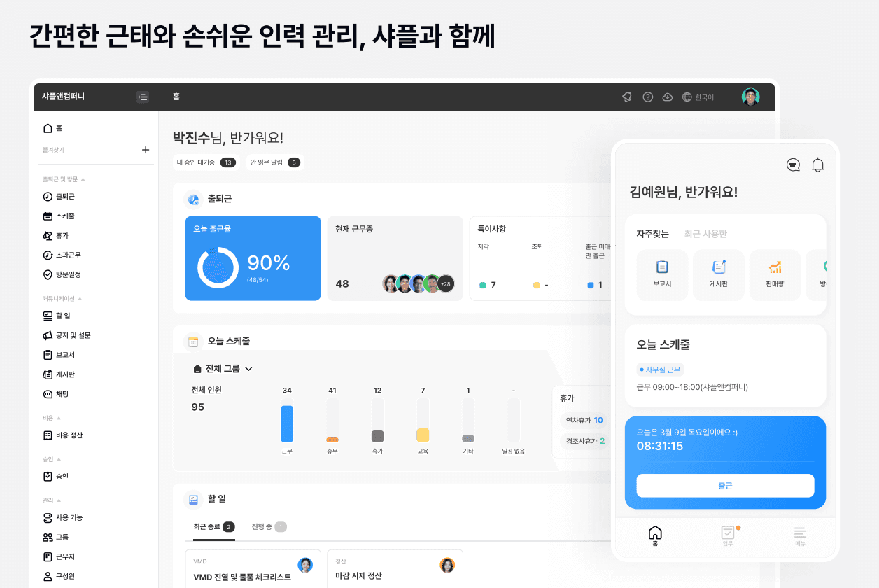Open 공지 및 설문 in the sidebar
The height and width of the screenshot is (588, 879).
66,335
